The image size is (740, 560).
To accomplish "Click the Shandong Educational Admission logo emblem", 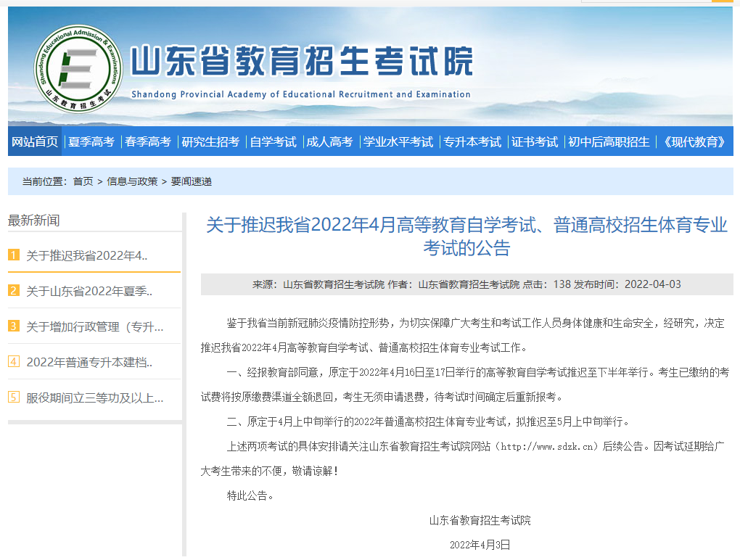I will pyautogui.click(x=79, y=69).
